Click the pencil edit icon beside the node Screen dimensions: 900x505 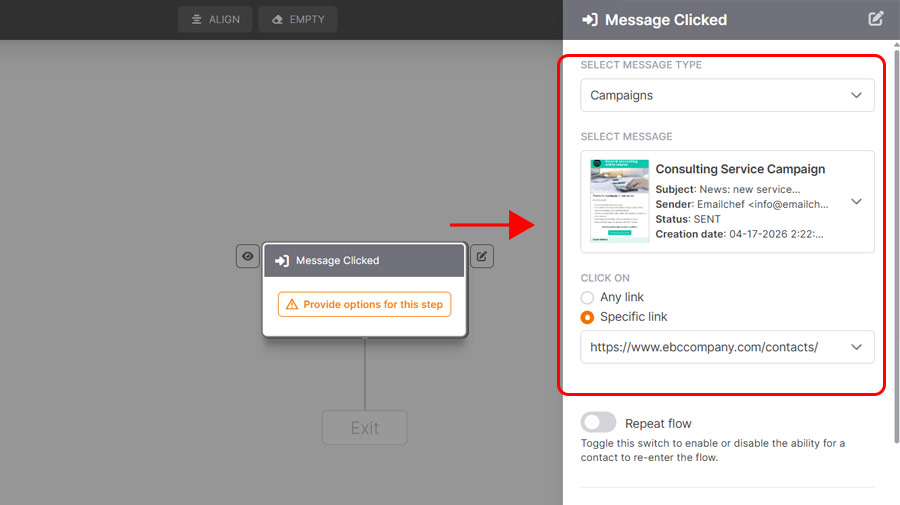[x=482, y=257]
